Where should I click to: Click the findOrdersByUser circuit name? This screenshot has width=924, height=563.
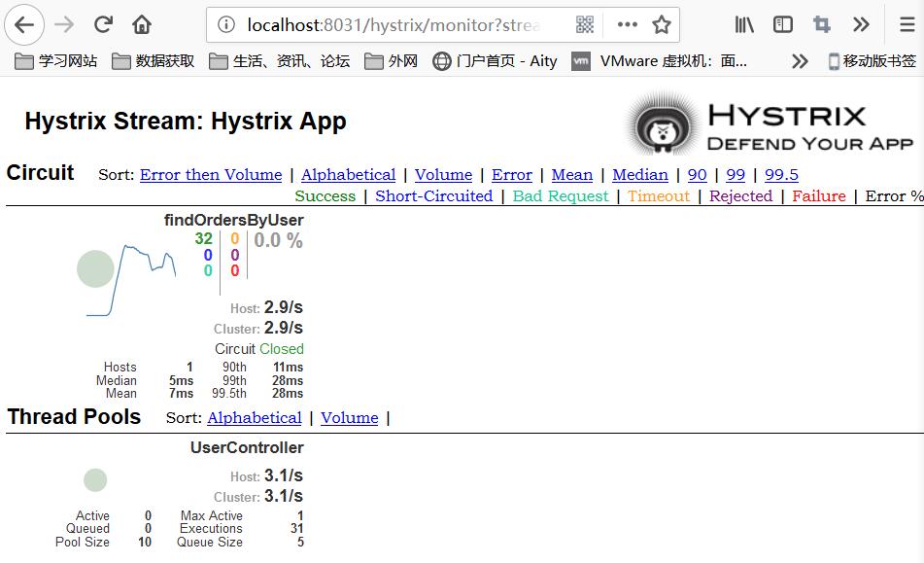[x=234, y=221]
